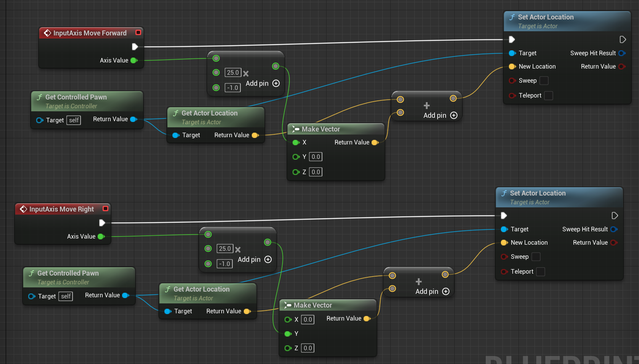Viewport: 639px width, 364px height.
Task: Click exec output pin of upper Set Actor Location
Action: [623, 40]
